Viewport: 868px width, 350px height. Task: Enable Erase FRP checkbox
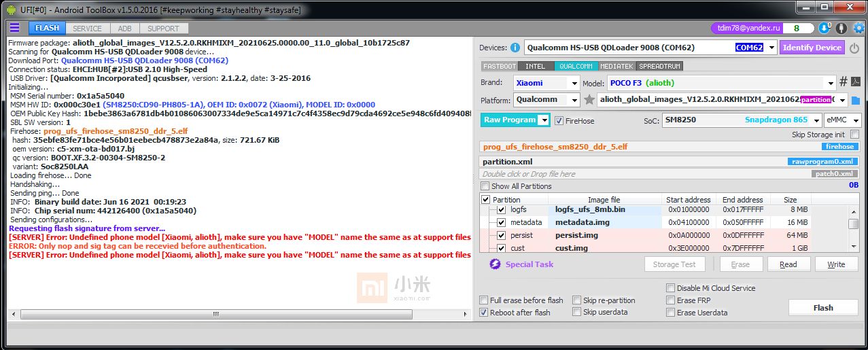coord(671,300)
